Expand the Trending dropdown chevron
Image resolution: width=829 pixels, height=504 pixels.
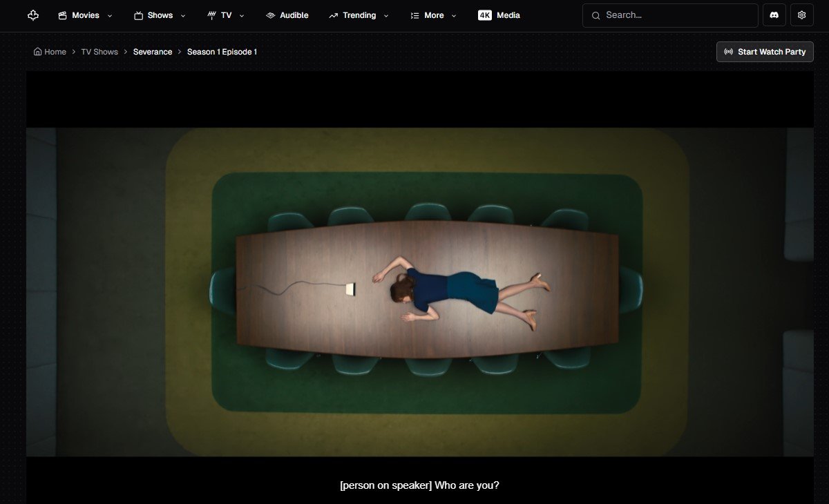tap(385, 16)
